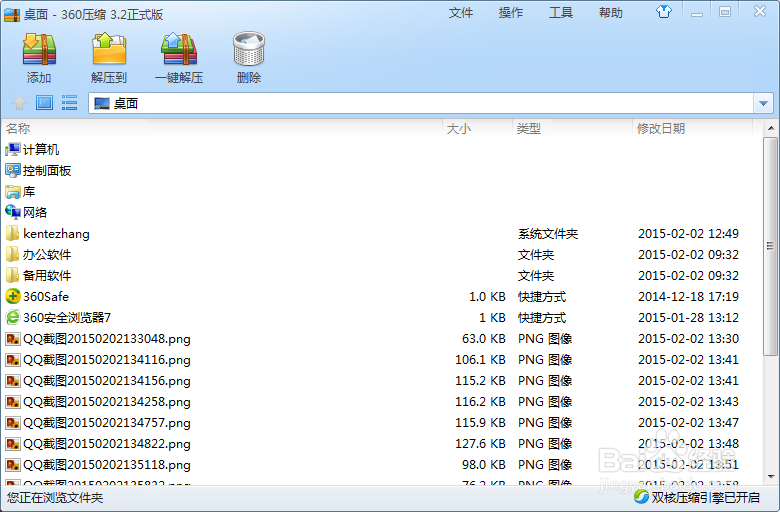Click size cell 63.0 KB
The image size is (780, 512).
coord(484,339)
